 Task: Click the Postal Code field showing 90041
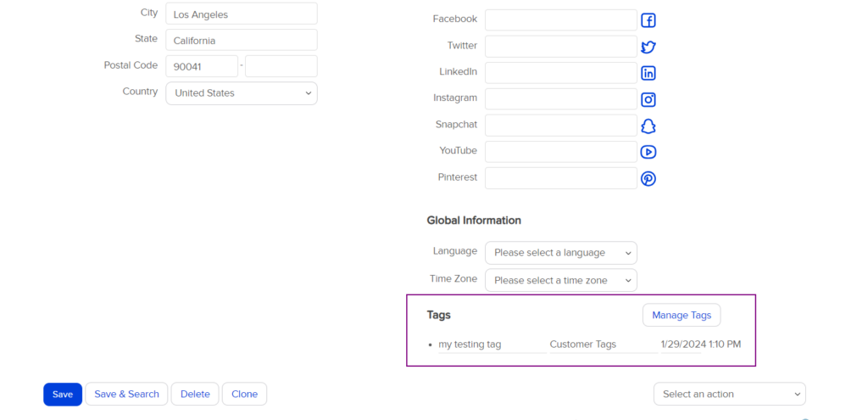202,66
